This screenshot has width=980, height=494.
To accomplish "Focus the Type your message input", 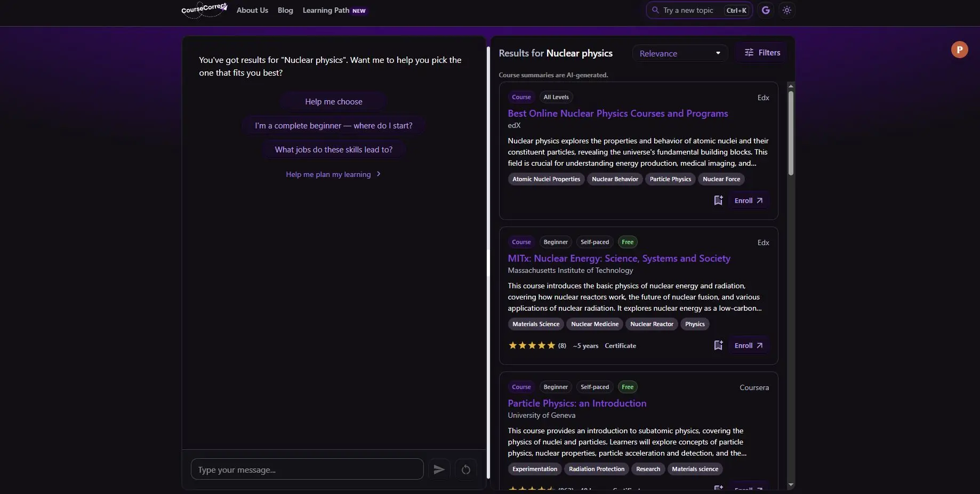I will point(307,469).
